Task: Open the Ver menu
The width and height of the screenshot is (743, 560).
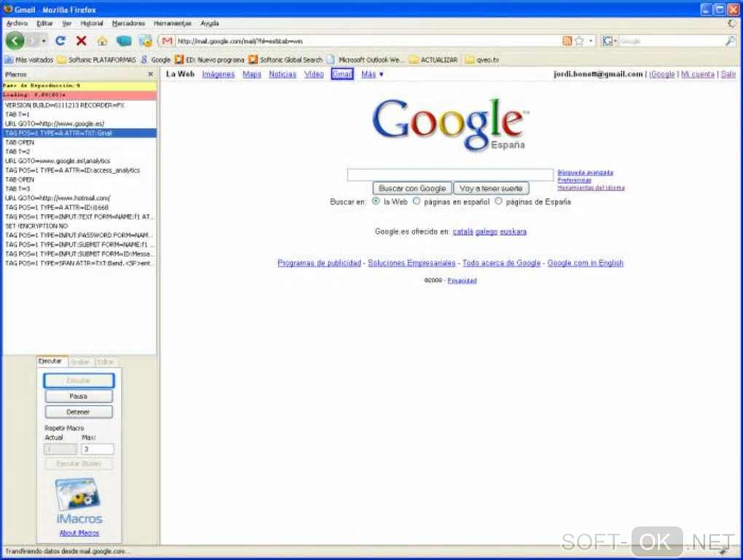Action: tap(66, 23)
